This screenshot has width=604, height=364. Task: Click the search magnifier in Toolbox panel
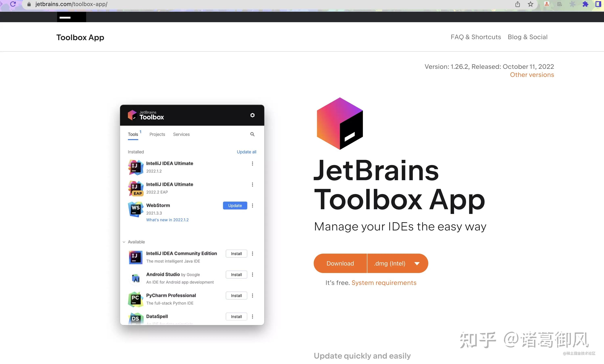[252, 134]
